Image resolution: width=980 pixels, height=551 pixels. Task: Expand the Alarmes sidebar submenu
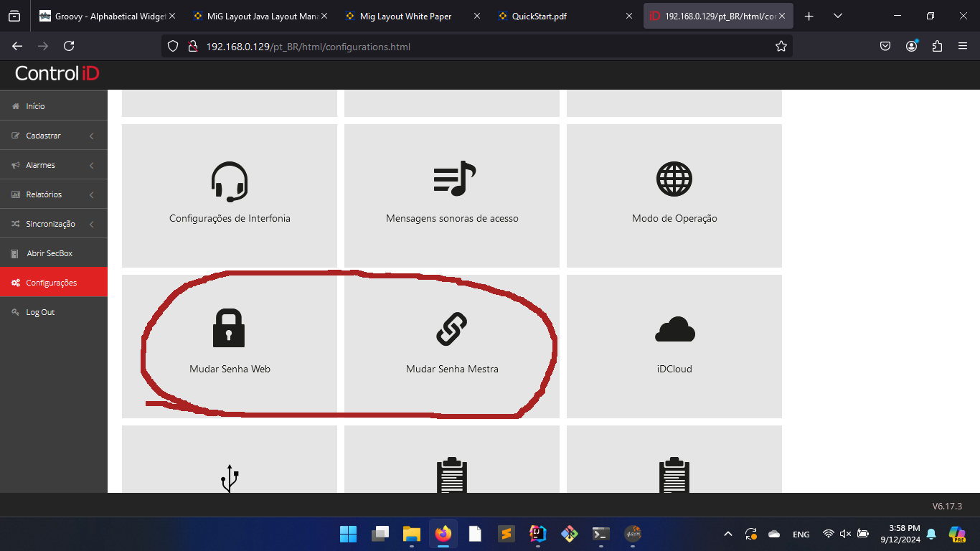[54, 165]
